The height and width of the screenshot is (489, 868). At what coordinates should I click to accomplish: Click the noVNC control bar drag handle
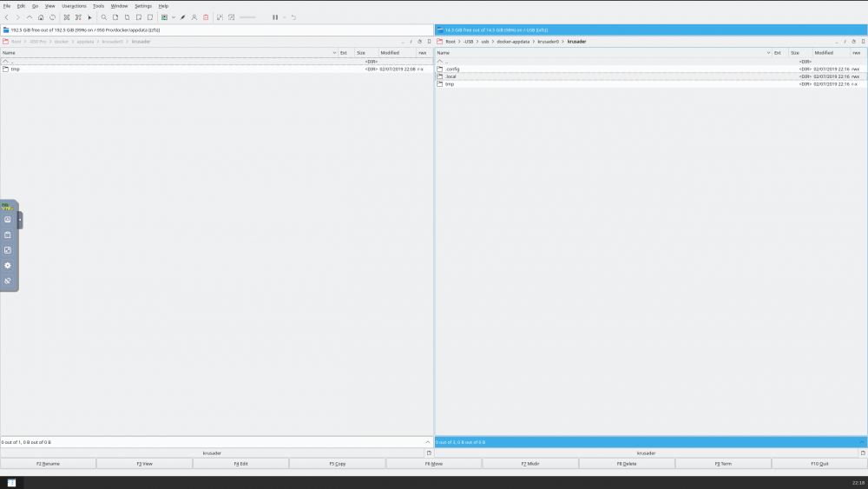point(20,220)
